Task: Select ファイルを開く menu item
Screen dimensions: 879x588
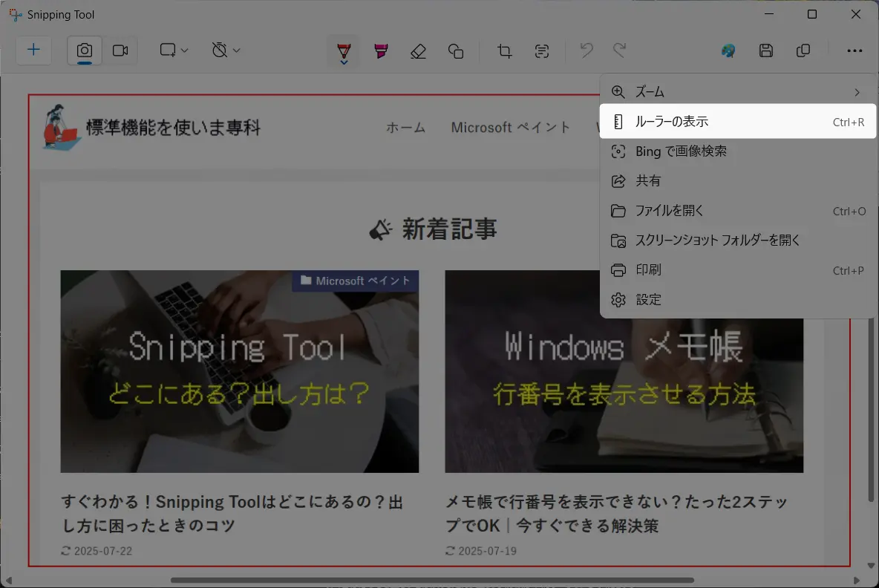Action: [x=737, y=211]
